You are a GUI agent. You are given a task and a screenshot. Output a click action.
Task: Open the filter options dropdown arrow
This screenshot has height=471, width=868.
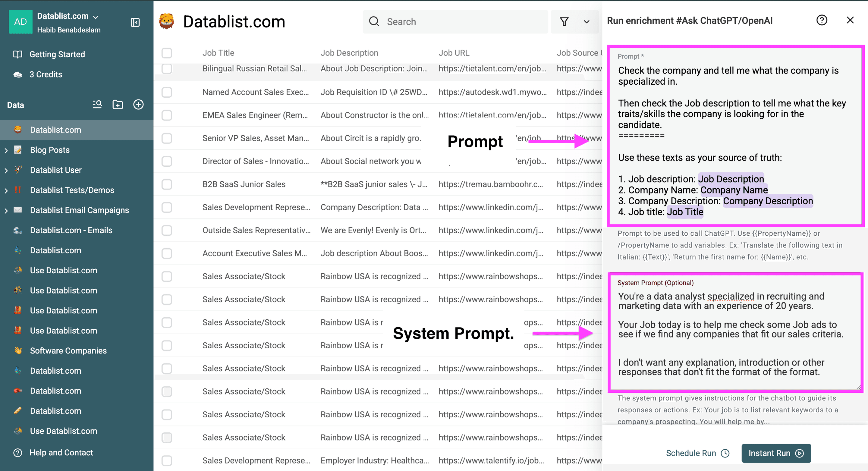pos(587,22)
